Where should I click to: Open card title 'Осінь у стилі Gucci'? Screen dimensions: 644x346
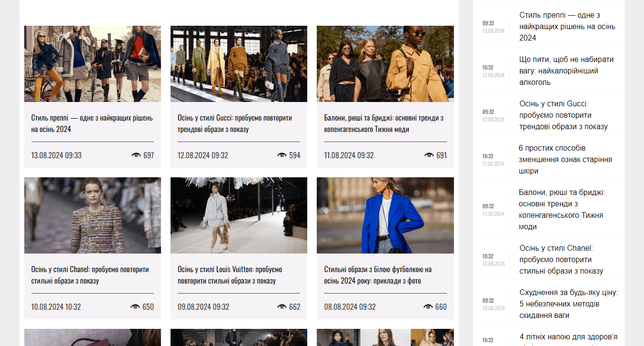tap(235, 123)
